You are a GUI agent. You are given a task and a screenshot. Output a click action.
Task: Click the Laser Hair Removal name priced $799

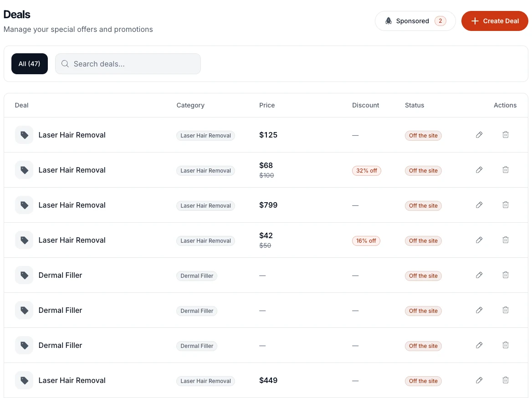(72, 205)
